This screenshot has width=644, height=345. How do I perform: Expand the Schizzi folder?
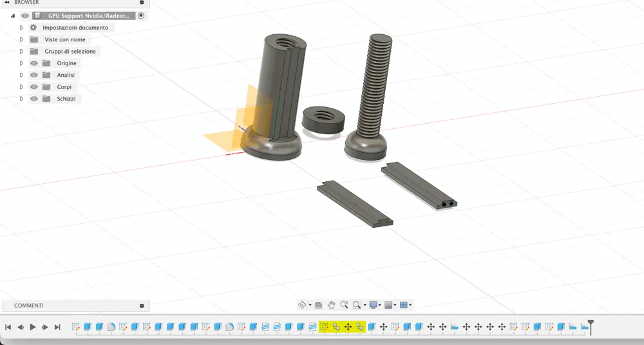tap(21, 99)
